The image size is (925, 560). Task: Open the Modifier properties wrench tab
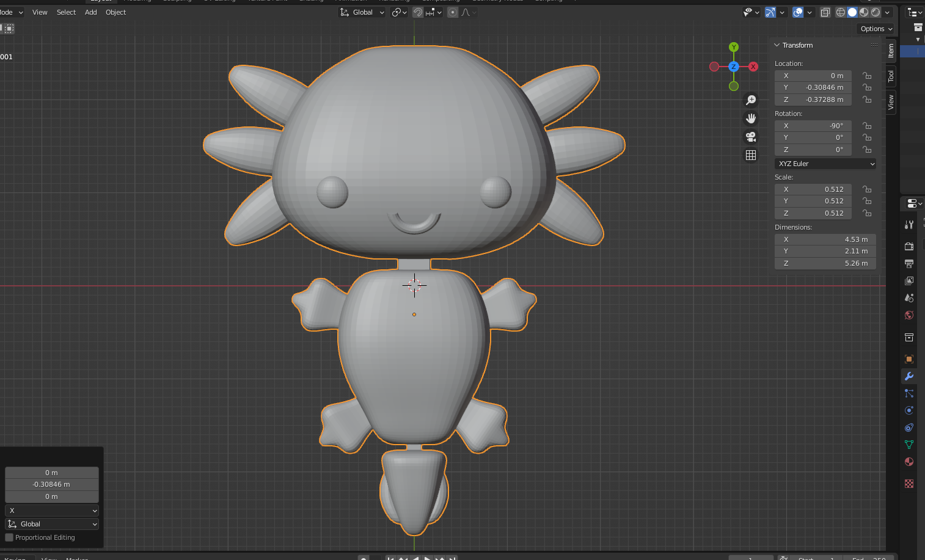click(x=909, y=376)
